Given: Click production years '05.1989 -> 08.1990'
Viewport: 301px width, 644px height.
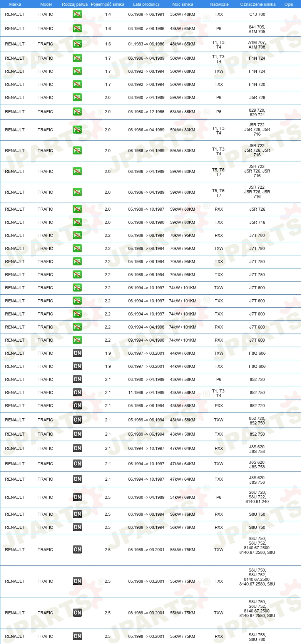Looking at the screenshot, I should tap(146, 222).
